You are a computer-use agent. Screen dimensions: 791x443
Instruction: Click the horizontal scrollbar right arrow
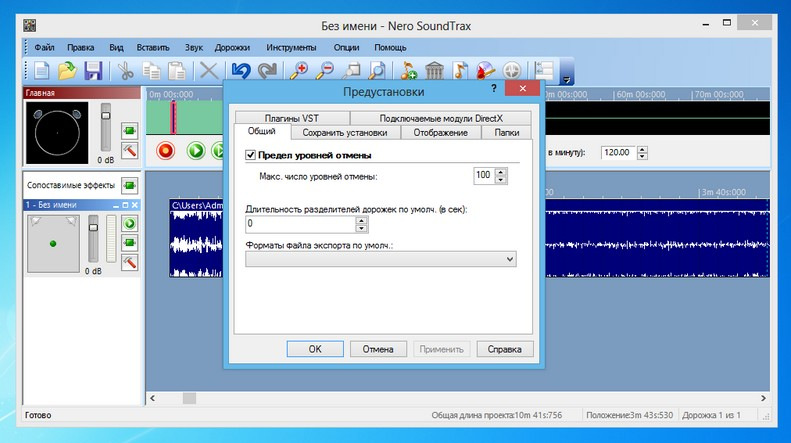763,398
